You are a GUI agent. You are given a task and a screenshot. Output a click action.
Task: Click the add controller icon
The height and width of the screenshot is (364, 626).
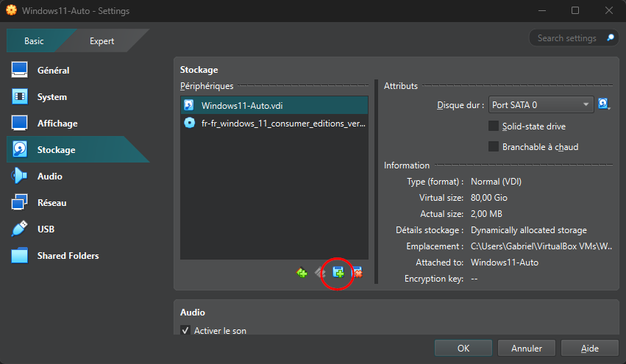302,273
